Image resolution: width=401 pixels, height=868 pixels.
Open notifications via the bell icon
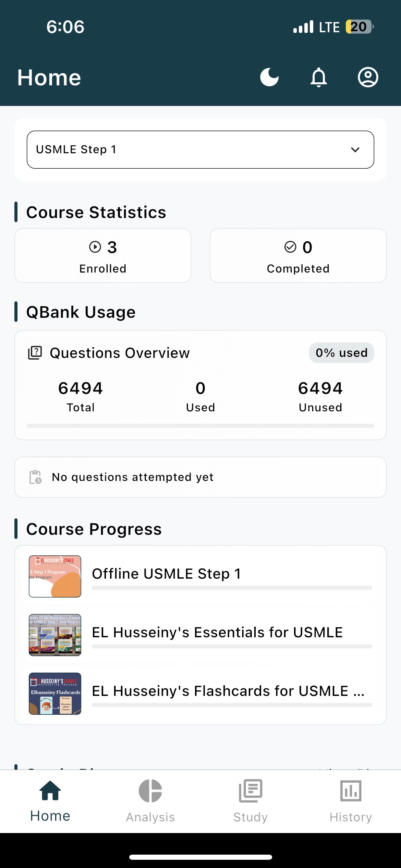coord(319,77)
